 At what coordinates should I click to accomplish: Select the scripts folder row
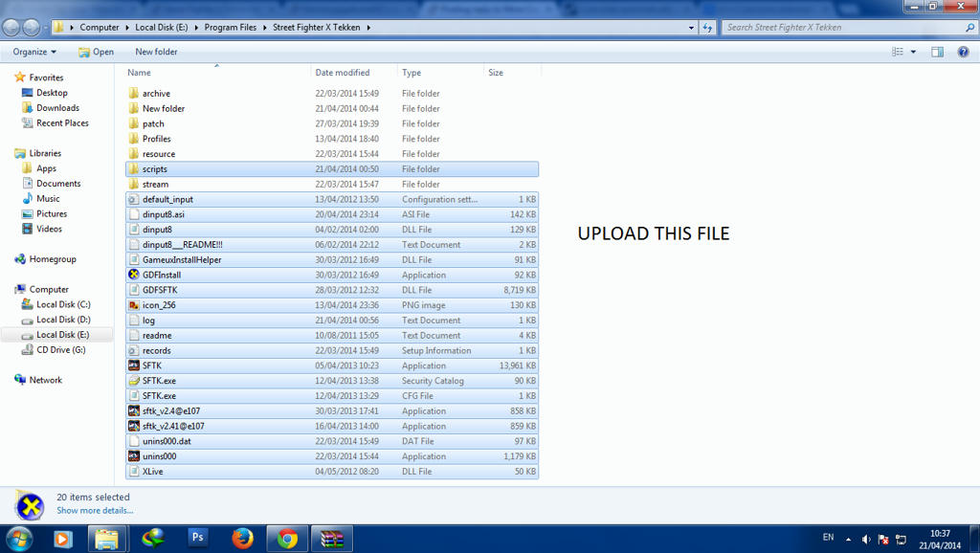332,168
